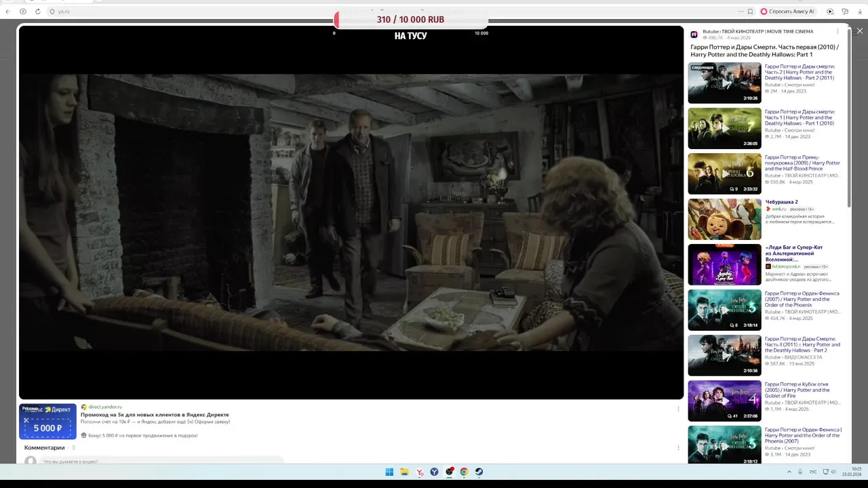Open Steam from the taskbar
Viewport: 868px width, 488px height.
point(479,472)
